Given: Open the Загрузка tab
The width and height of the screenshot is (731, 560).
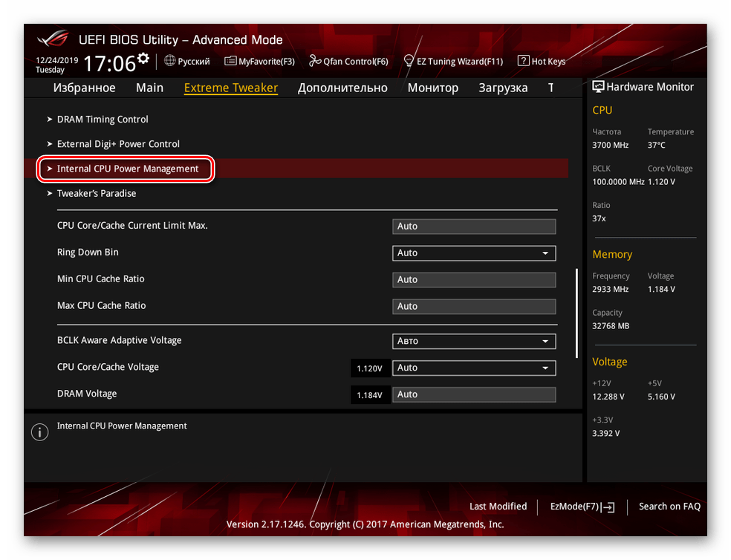Looking at the screenshot, I should click(x=503, y=88).
